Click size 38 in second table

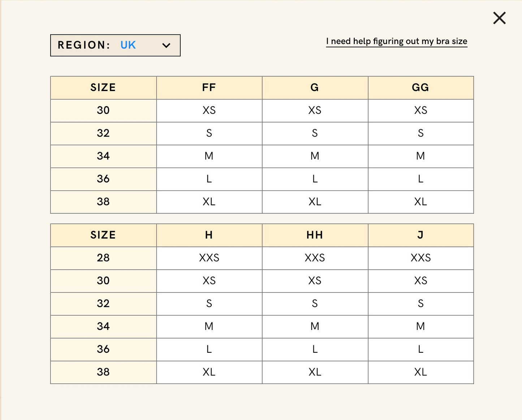click(103, 372)
